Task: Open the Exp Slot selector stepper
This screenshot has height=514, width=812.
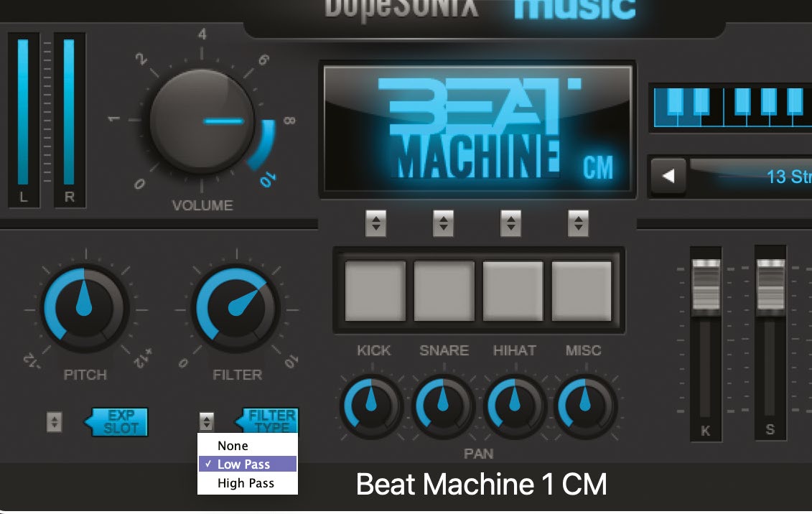Action: [x=55, y=422]
